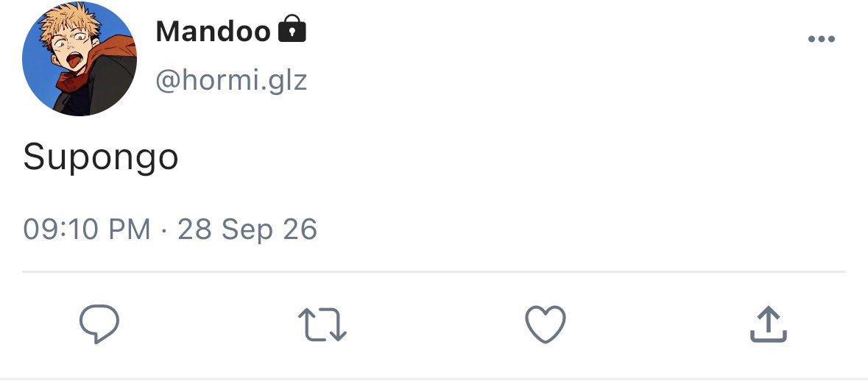Open the three-dot more options menu
The height and width of the screenshot is (381, 868).
(821, 39)
